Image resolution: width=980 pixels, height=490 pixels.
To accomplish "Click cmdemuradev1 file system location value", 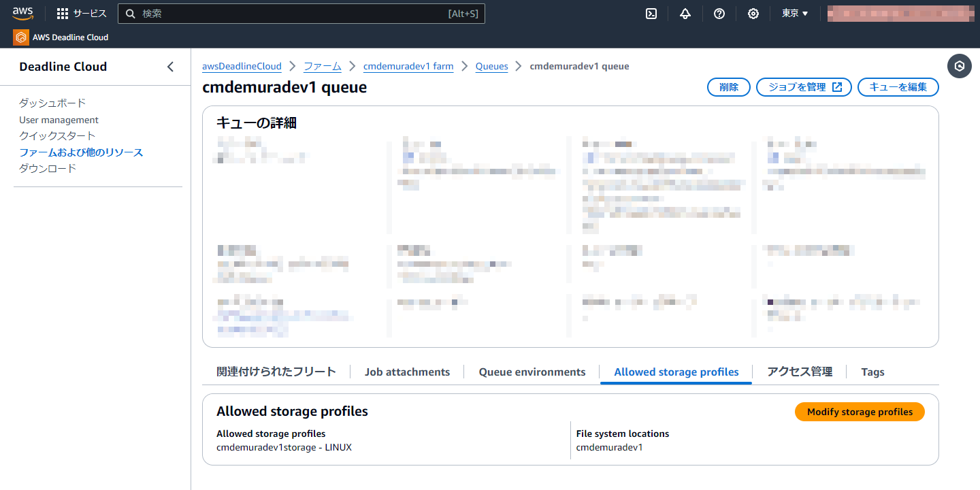I will coord(609,447).
